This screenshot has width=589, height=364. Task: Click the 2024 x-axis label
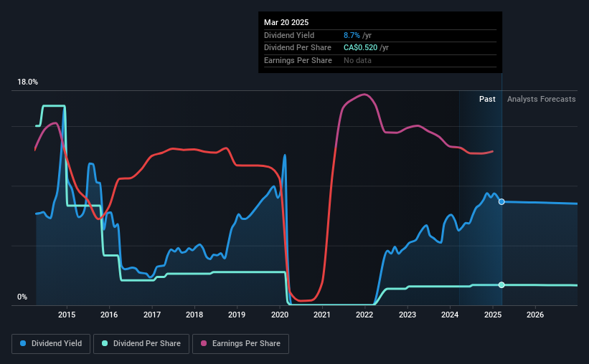coord(450,315)
